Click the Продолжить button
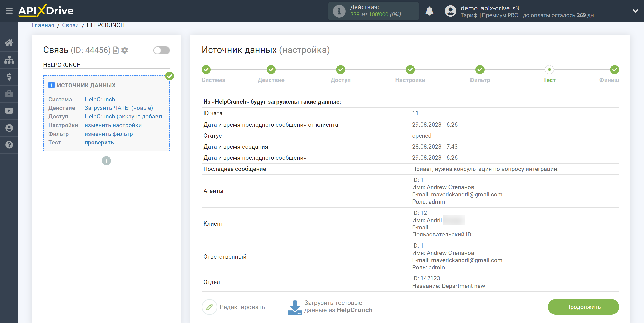This screenshot has height=323, width=644. pos(583,307)
